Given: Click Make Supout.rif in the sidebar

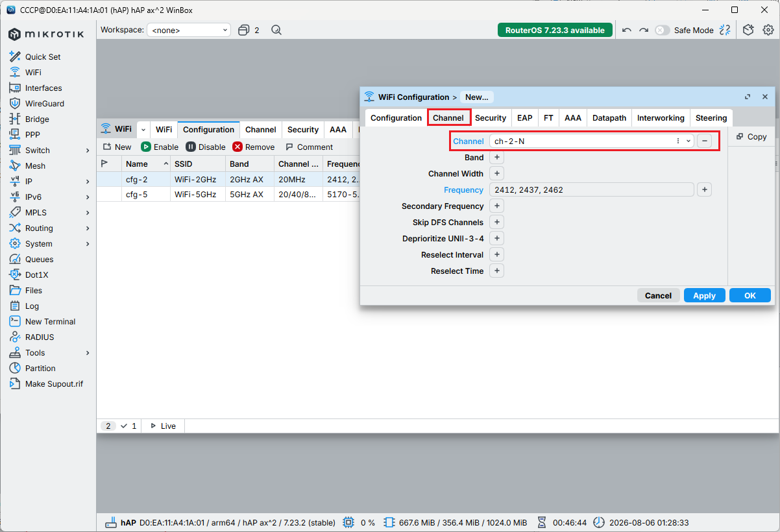Looking at the screenshot, I should 54,383.
